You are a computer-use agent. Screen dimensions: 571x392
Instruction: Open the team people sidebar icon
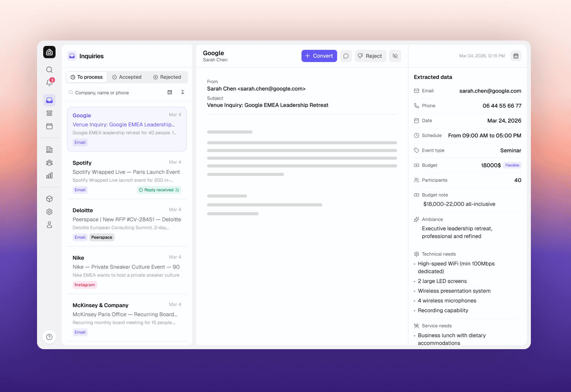click(x=49, y=162)
